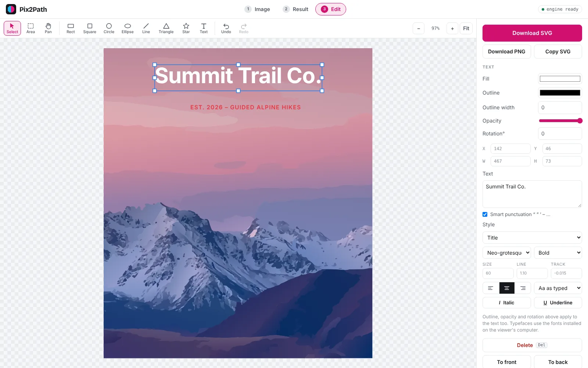588x368 pixels.
Task: Toggle Underline text style
Action: pos(558,302)
